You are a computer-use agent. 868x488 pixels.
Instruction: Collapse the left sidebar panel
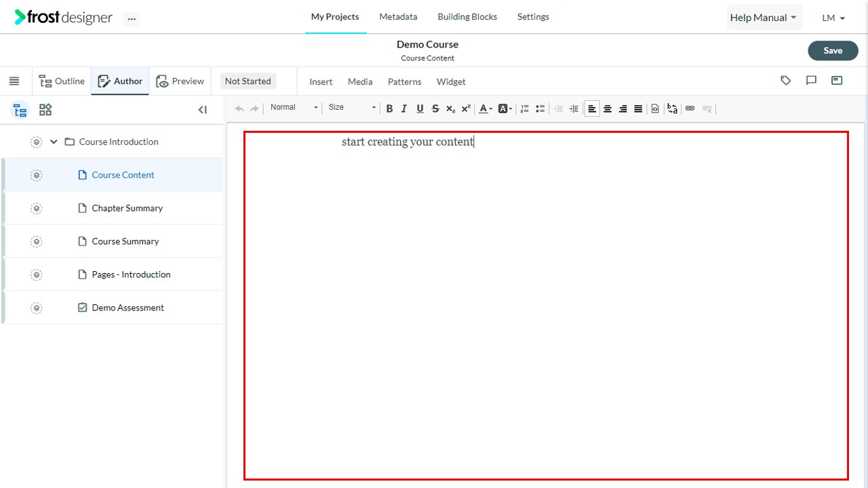click(202, 110)
